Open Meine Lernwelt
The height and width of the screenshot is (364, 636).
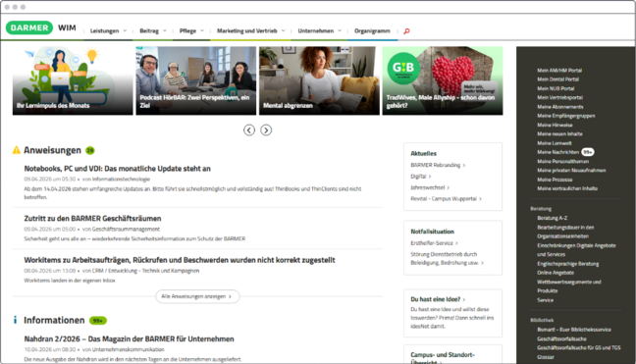coord(555,143)
